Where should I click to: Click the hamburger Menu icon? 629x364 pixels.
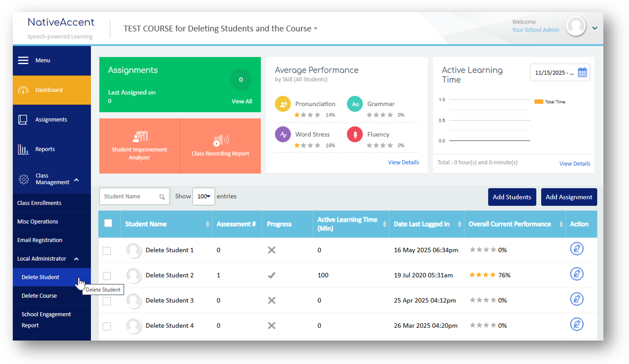click(23, 60)
